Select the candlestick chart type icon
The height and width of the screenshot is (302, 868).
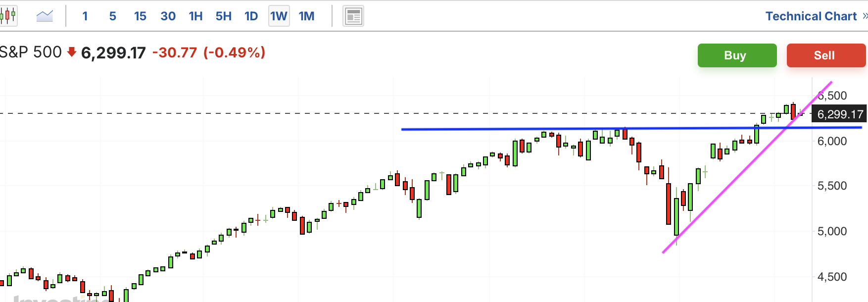click(x=8, y=16)
